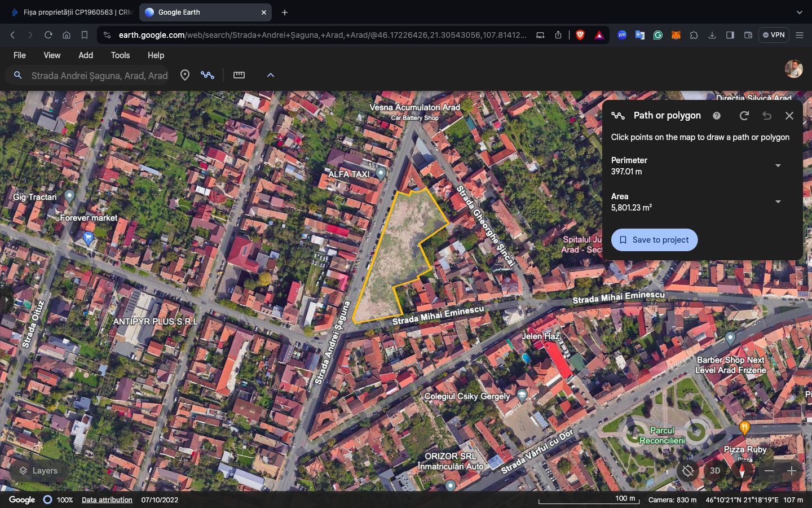Undo the last polygon point
The width and height of the screenshot is (812, 508).
point(766,116)
